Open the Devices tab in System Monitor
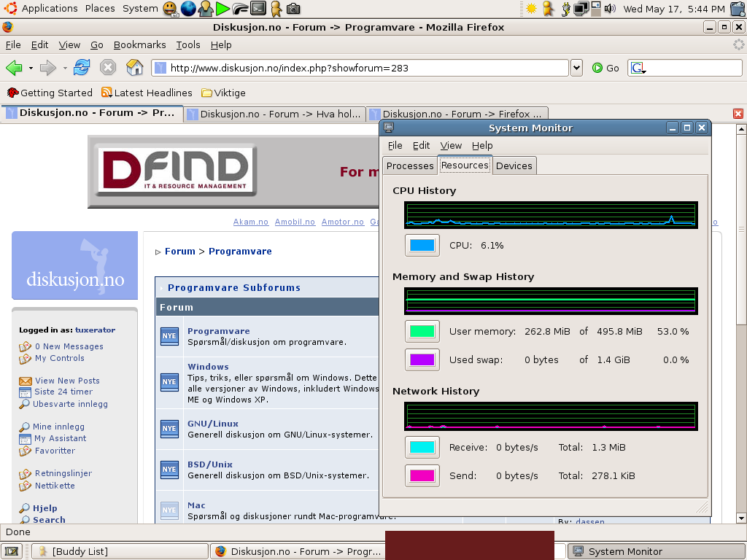The image size is (747, 560). (x=514, y=166)
